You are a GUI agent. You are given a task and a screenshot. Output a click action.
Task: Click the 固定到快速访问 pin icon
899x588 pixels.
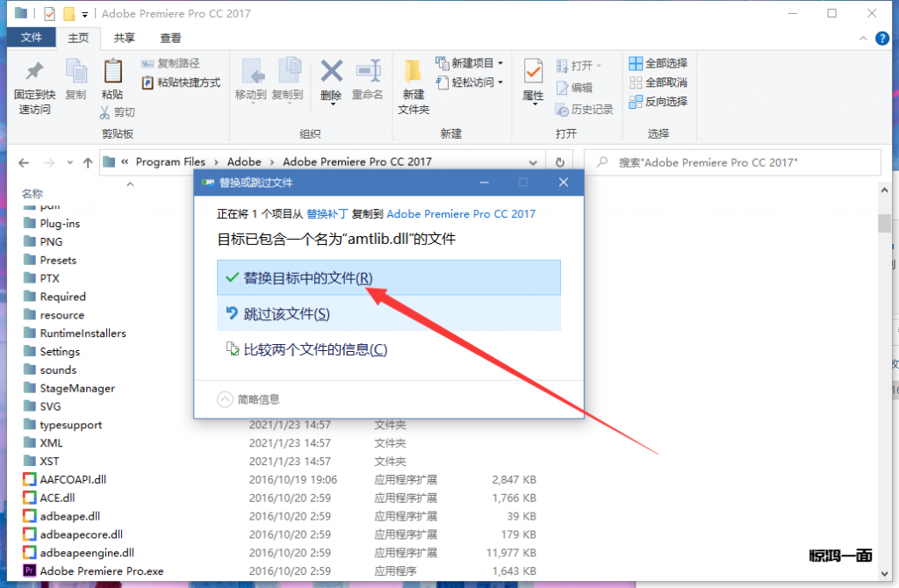pyautogui.click(x=34, y=72)
